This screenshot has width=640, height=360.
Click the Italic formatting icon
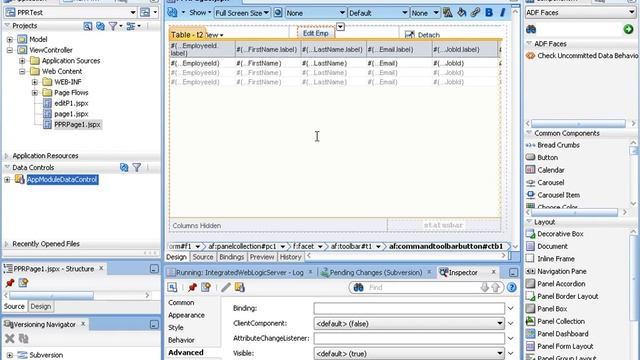[x=502, y=13]
